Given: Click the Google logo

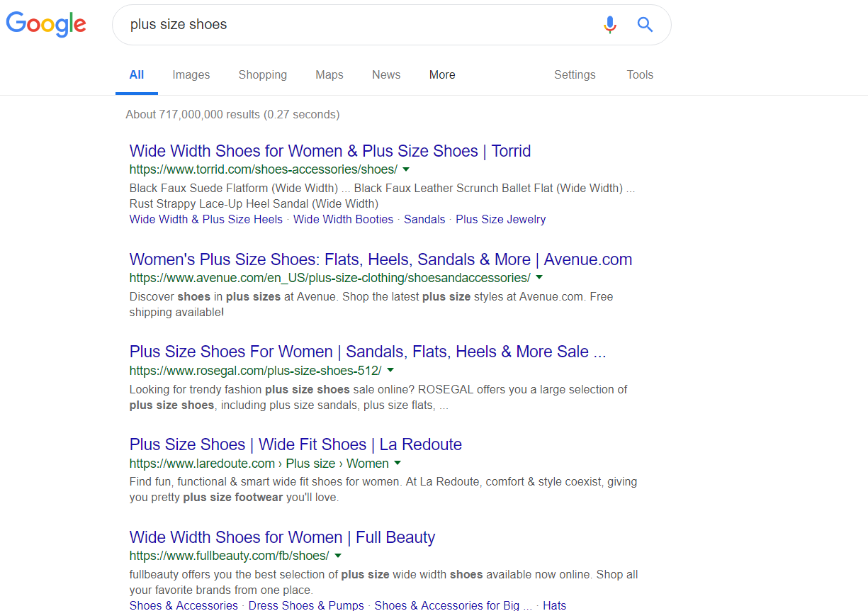Looking at the screenshot, I should pyautogui.click(x=46, y=24).
